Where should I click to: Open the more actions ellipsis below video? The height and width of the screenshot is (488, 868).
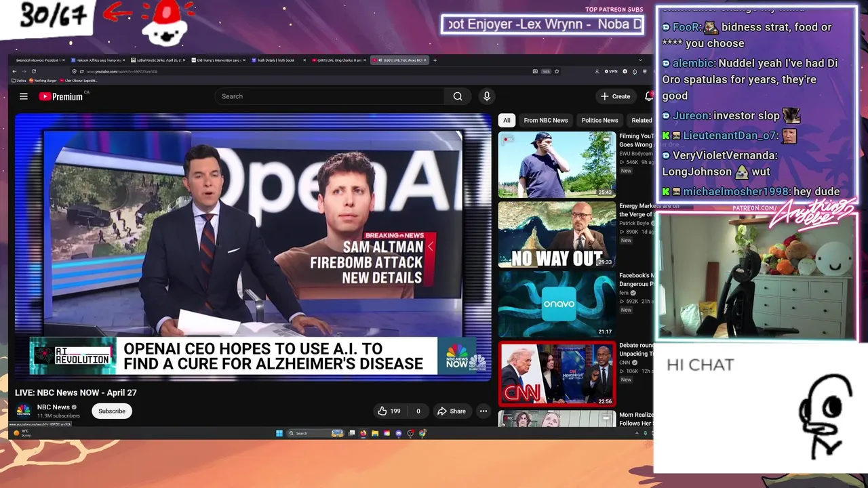[x=484, y=411]
